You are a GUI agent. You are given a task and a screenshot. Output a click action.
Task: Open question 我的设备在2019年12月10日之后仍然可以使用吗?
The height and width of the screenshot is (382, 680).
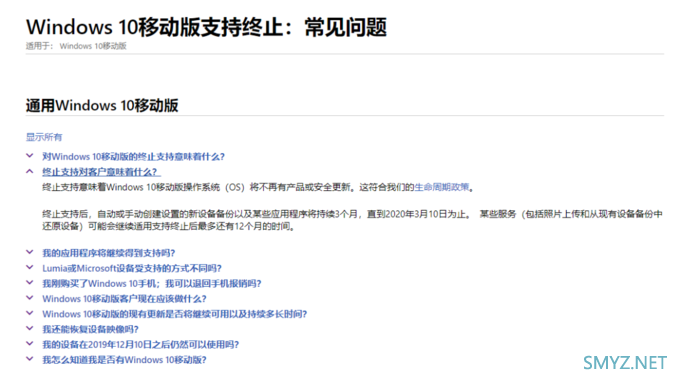pos(141,345)
